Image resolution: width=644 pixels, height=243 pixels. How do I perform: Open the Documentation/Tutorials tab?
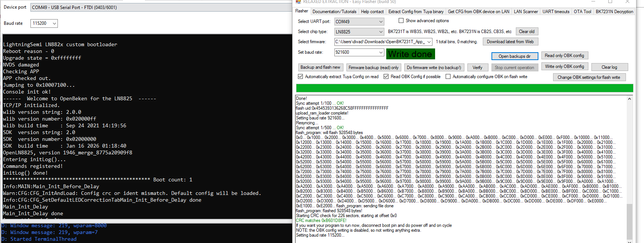tap(334, 12)
